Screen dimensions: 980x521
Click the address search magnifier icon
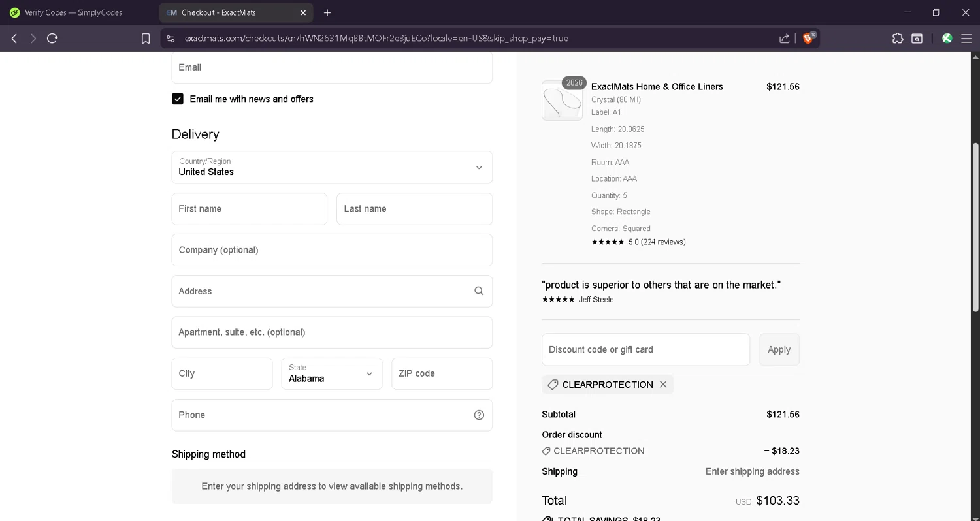[x=479, y=291]
